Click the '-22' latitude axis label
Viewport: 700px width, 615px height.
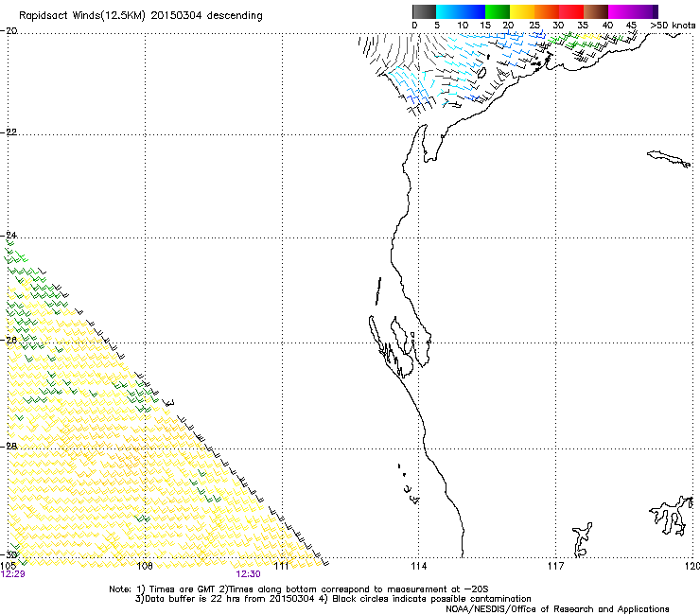point(9,132)
